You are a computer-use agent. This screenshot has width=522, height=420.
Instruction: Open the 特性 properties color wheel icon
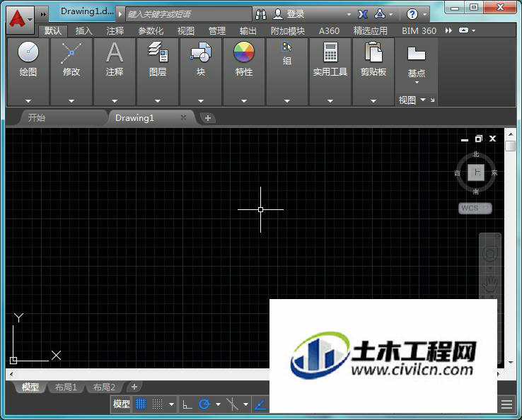[244, 52]
